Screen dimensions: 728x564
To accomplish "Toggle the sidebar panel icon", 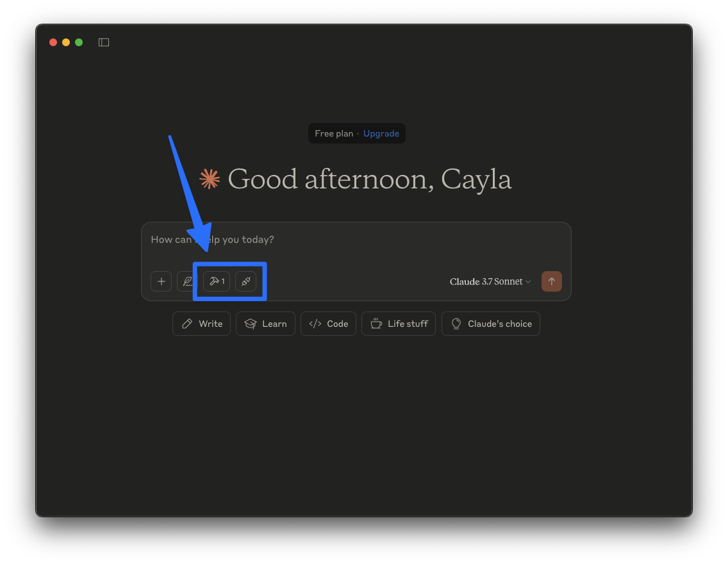I will click(104, 42).
